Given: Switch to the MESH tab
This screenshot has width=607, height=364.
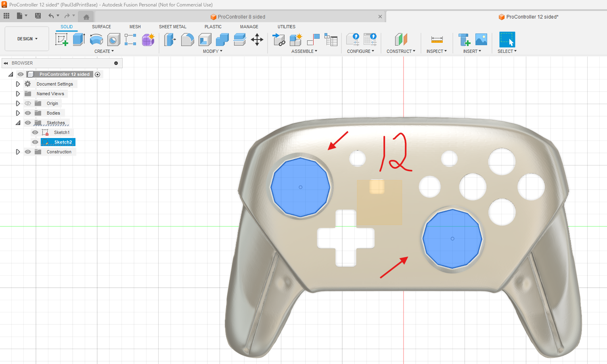Looking at the screenshot, I should pyautogui.click(x=135, y=27).
